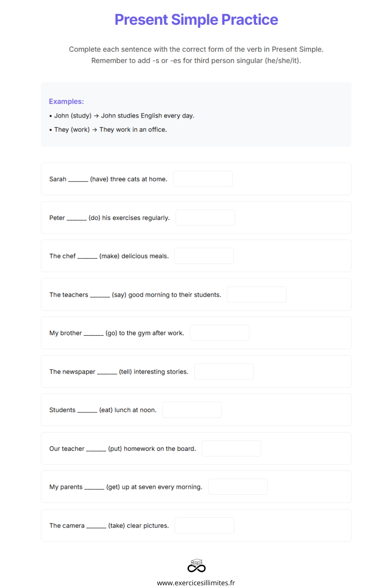Click the instruction text about third person singular
Viewport: 392px width, 588px height.
coord(196,61)
